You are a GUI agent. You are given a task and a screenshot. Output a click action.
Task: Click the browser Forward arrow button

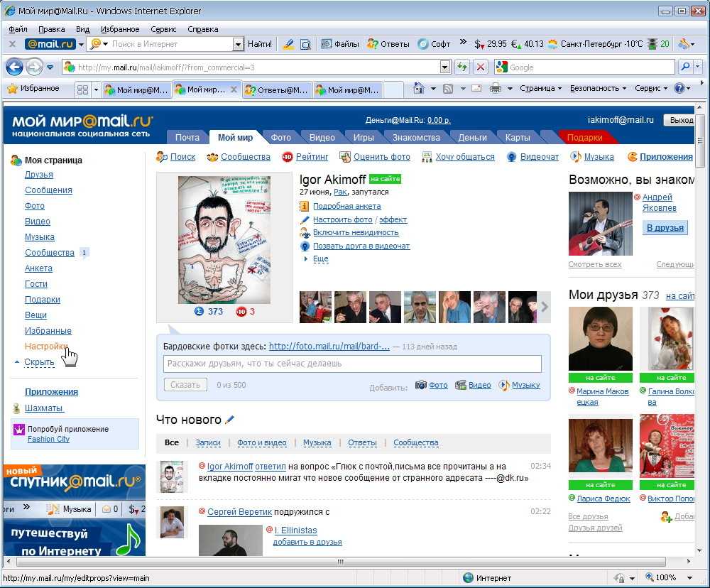[x=34, y=67]
